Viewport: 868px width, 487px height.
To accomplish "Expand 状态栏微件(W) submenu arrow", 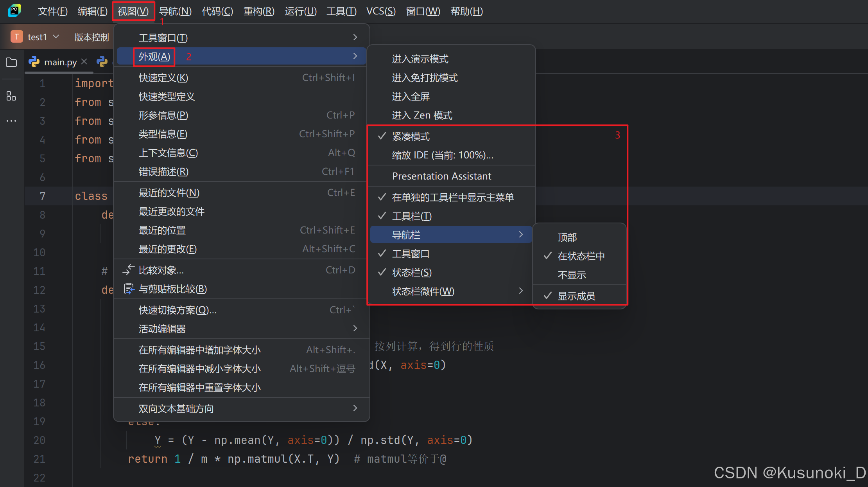I will click(x=520, y=291).
